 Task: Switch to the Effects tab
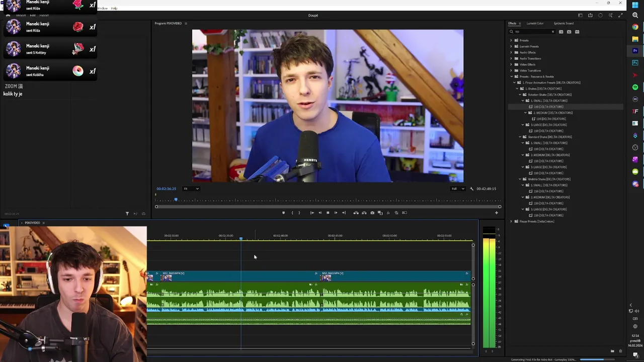[512, 23]
